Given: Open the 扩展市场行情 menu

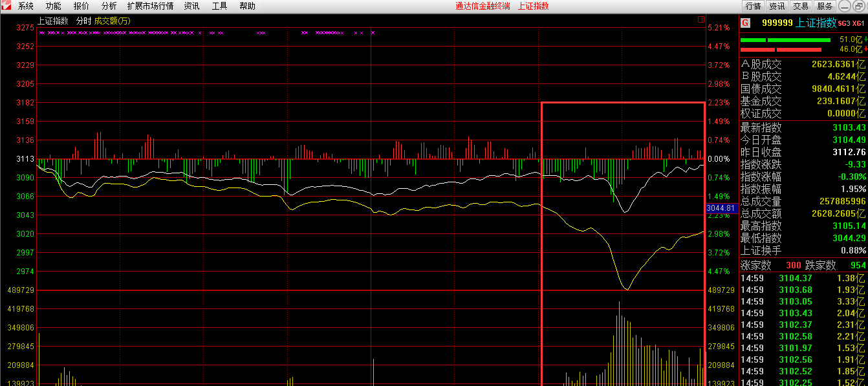Looking at the screenshot, I should tap(151, 6).
